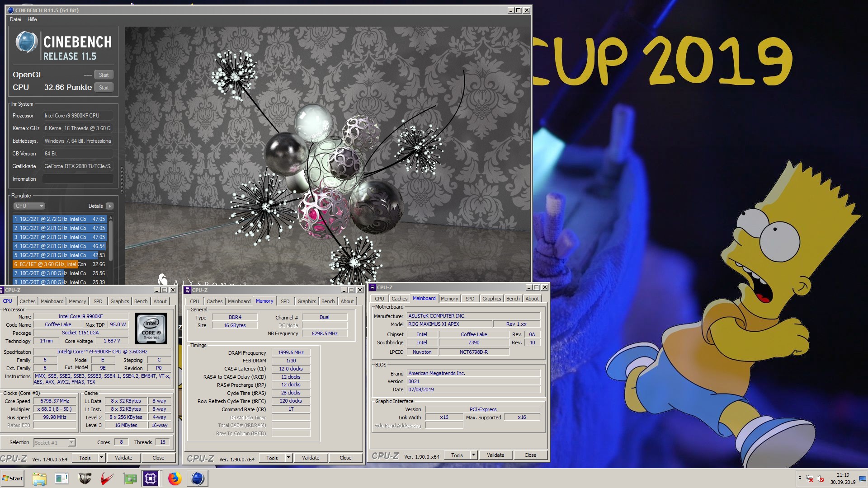Open the second taskbar program icon
The image size is (868, 488).
tap(61, 479)
